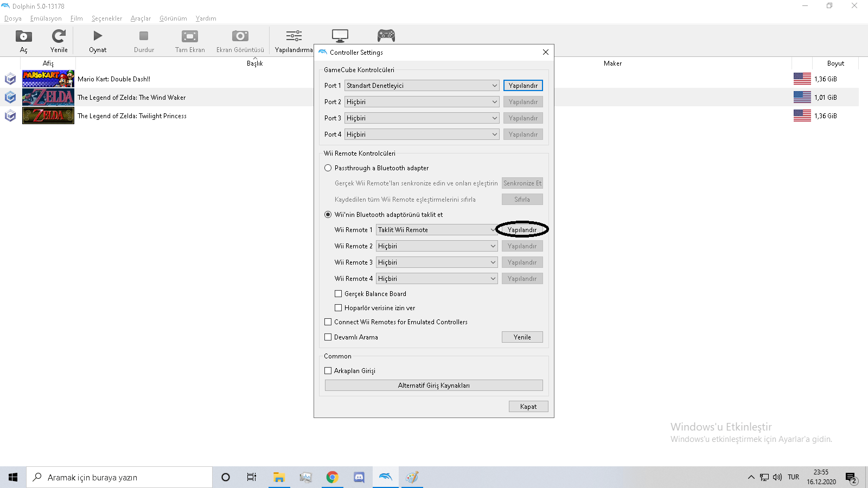Open Chrome from taskbar
The width and height of the screenshot is (868, 488).
[x=332, y=477]
